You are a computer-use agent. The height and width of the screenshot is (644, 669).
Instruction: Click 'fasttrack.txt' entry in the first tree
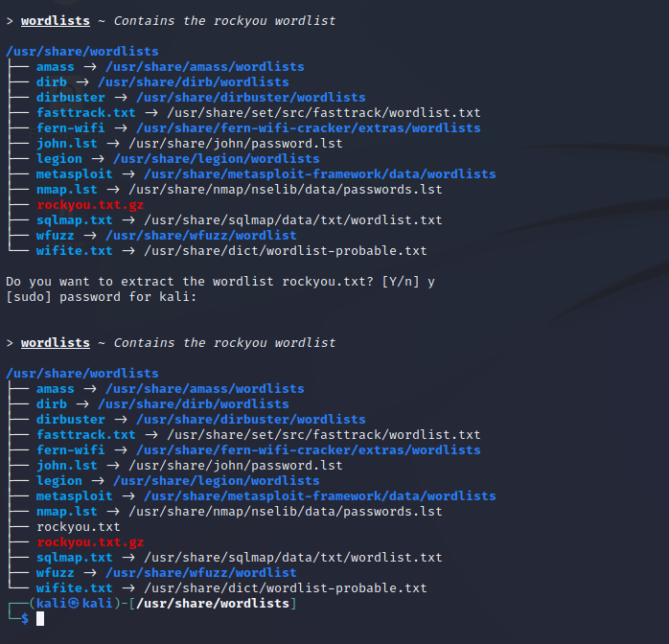85,113
